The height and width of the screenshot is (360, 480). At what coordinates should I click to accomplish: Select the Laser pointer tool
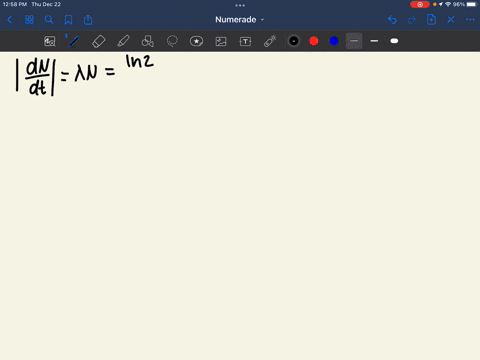pos(270,41)
